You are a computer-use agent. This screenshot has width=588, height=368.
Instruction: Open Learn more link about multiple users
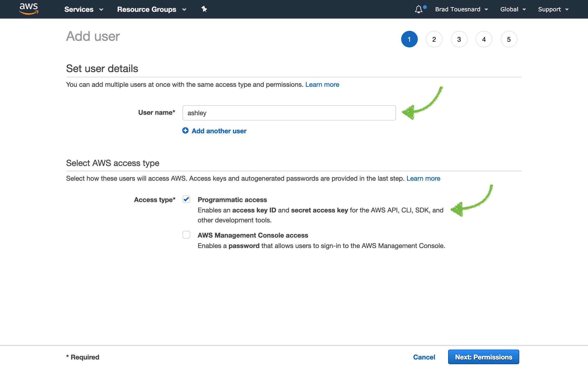[322, 84]
